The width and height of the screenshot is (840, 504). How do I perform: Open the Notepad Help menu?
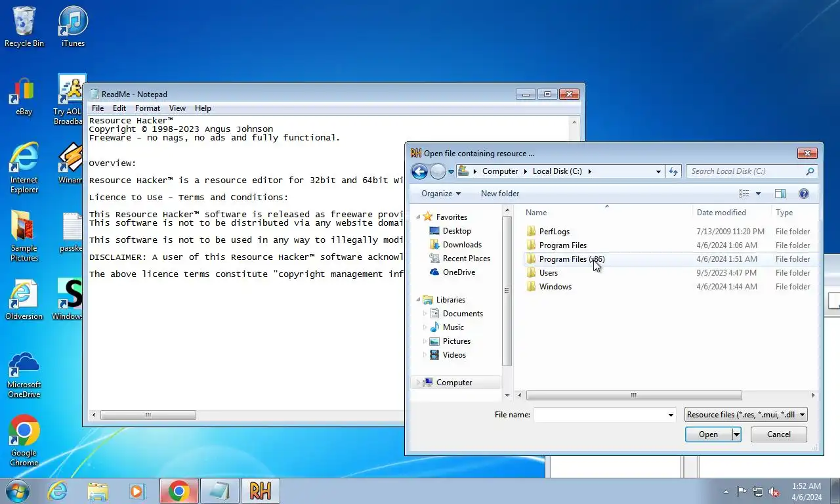point(203,108)
